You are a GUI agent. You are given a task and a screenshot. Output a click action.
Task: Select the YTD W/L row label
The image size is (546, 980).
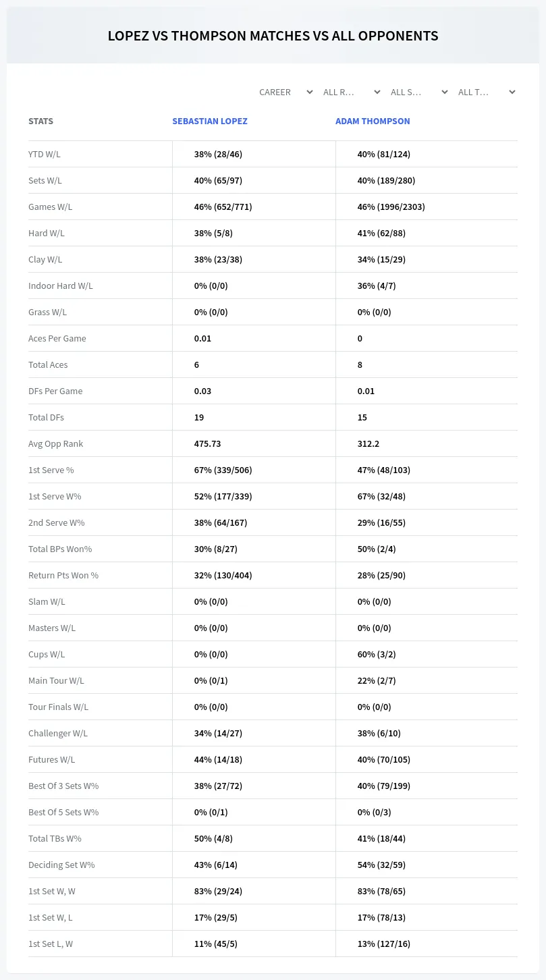click(45, 154)
